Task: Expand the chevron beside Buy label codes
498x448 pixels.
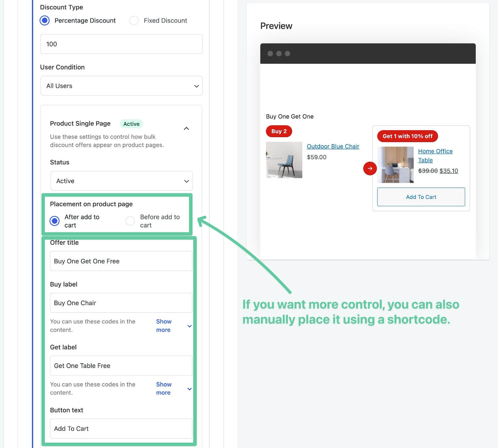Action: pyautogui.click(x=190, y=326)
